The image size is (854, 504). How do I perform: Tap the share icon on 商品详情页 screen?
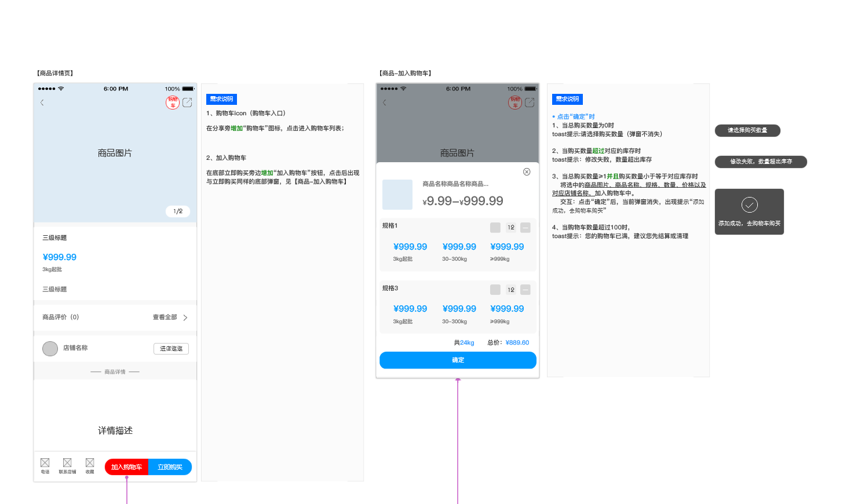[x=187, y=103]
